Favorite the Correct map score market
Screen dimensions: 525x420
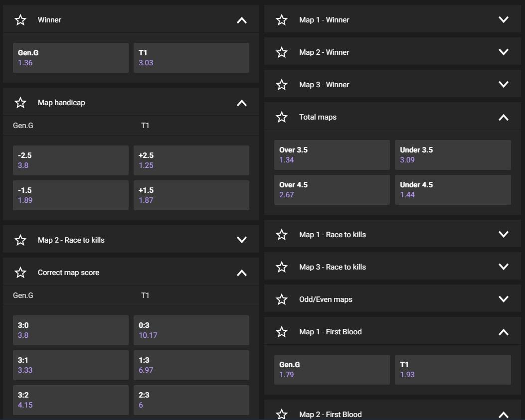coord(20,273)
